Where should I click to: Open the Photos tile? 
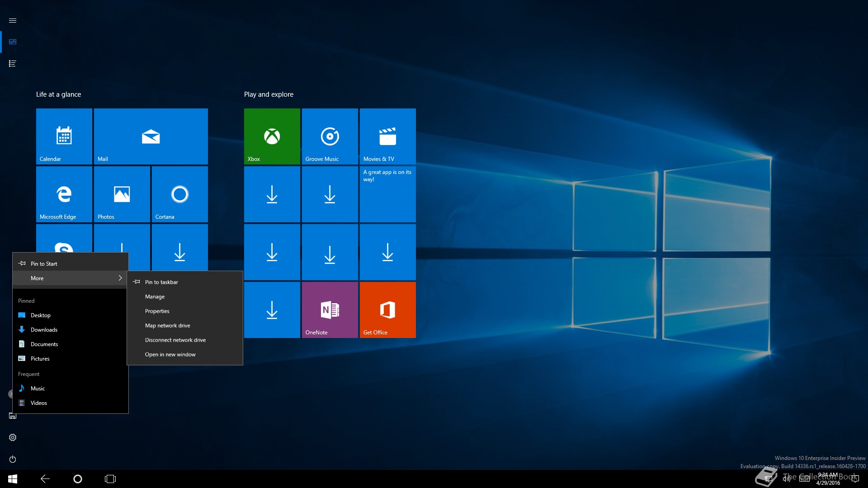[122, 194]
